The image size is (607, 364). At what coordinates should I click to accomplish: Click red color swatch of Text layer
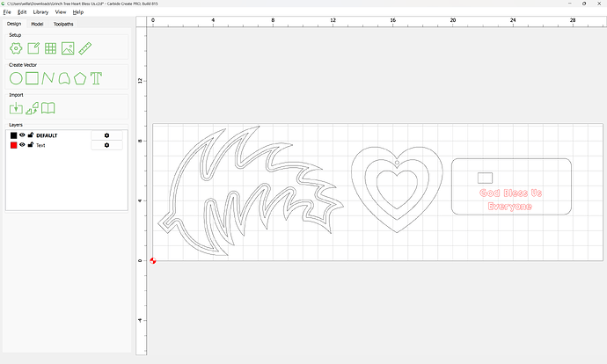(x=13, y=145)
